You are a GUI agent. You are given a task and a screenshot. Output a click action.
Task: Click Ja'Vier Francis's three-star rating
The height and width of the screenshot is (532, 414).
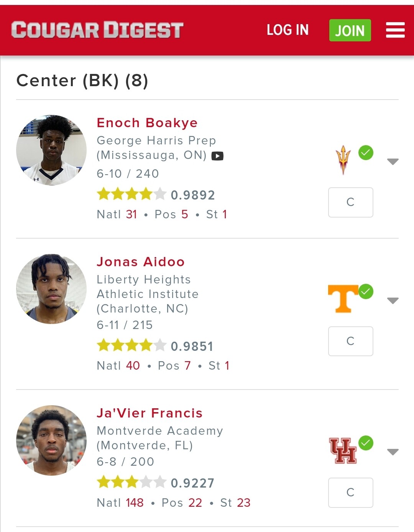pyautogui.click(x=131, y=482)
